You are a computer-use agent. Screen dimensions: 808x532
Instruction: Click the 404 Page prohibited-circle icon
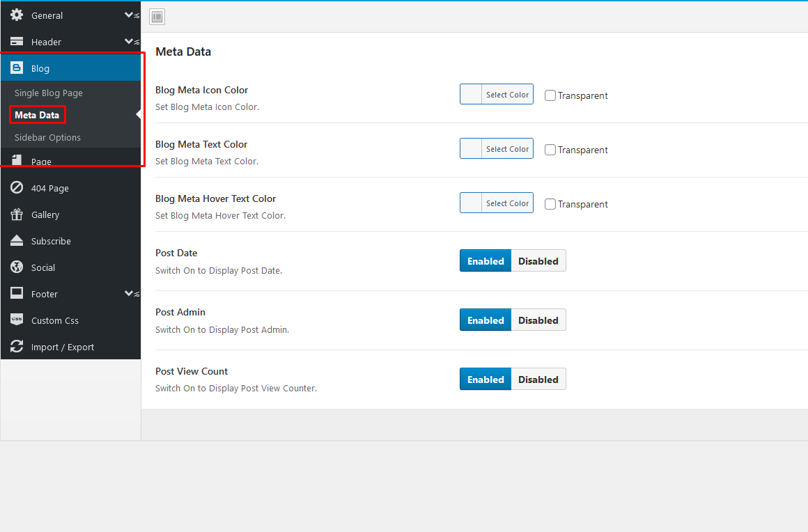tap(17, 188)
